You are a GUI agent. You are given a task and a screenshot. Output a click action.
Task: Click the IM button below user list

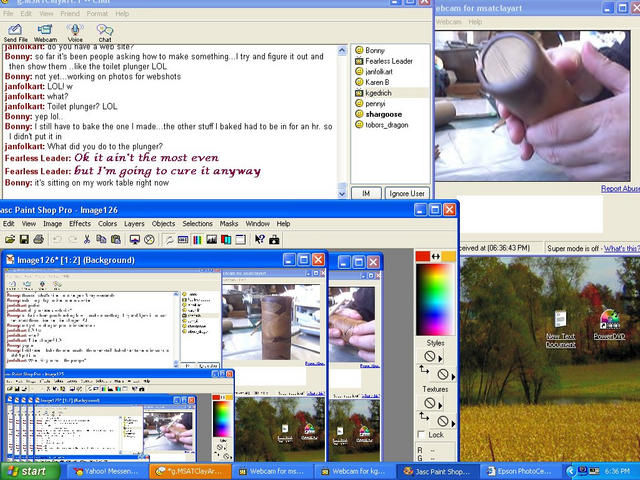366,193
